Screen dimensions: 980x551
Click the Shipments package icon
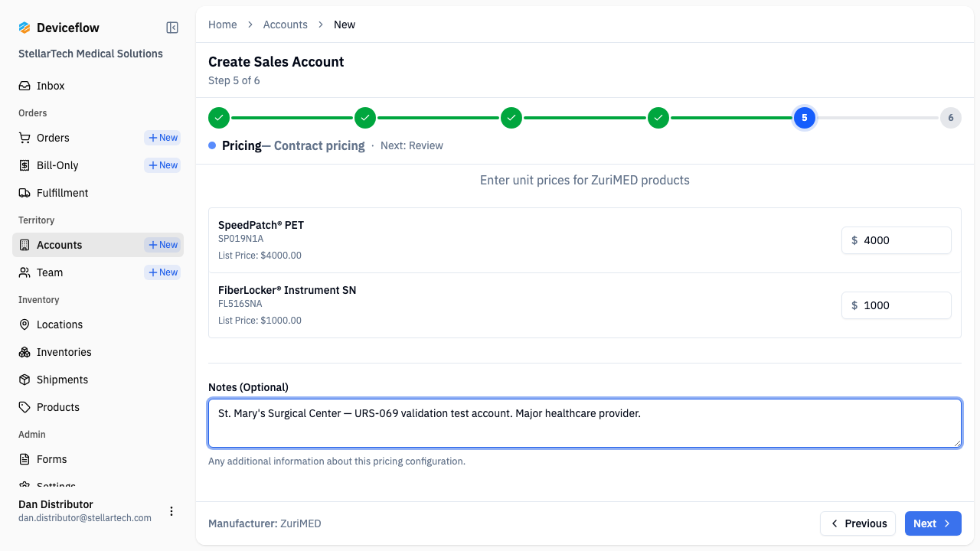pos(24,380)
